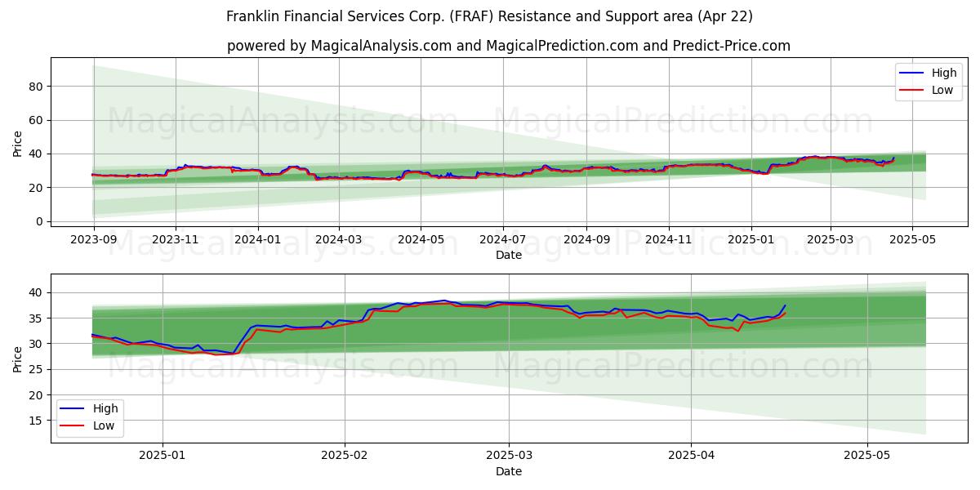Click the '2025-01' tick label on the upper chart
The height and width of the screenshot is (490, 980).
(751, 241)
